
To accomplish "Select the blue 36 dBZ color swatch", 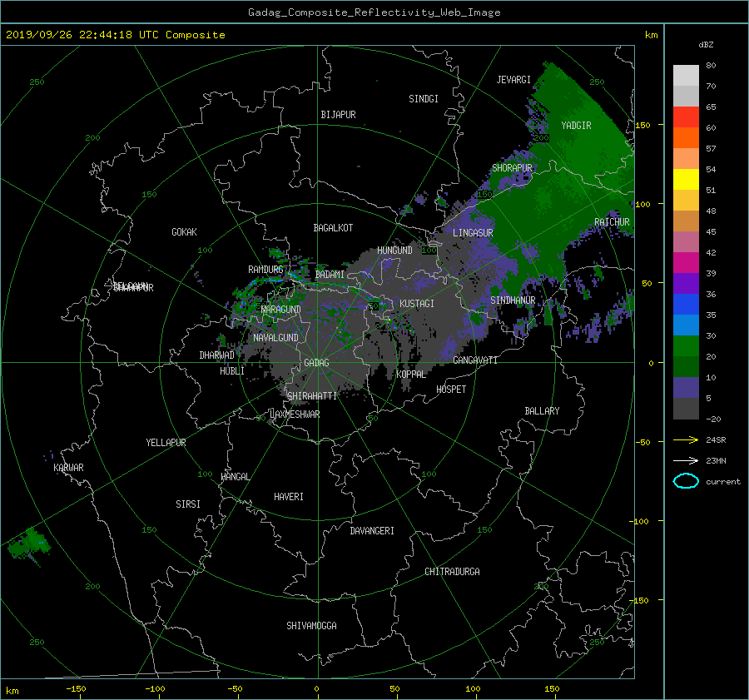I will coord(686,305).
